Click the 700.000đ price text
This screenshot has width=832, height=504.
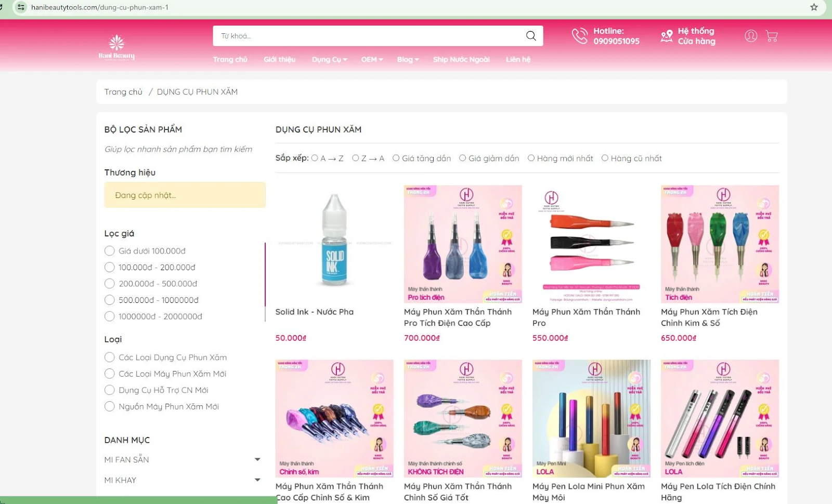point(422,338)
